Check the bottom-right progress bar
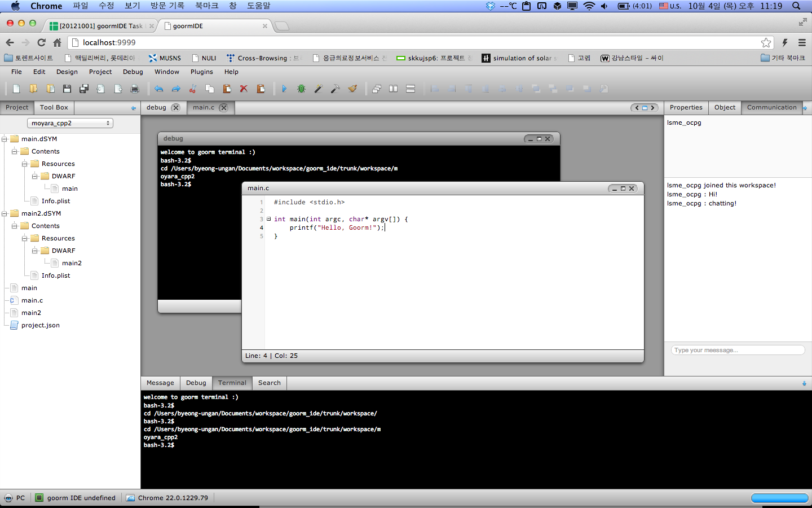 780,498
